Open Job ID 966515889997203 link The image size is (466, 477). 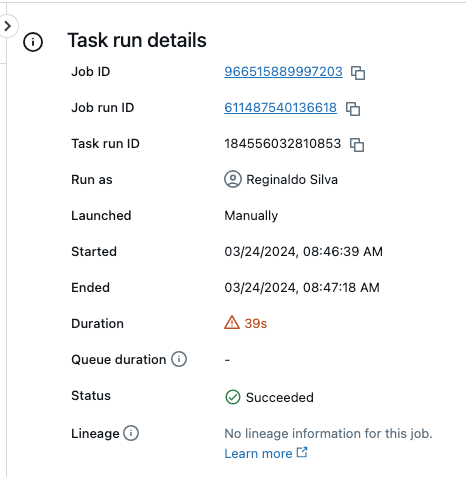(283, 72)
